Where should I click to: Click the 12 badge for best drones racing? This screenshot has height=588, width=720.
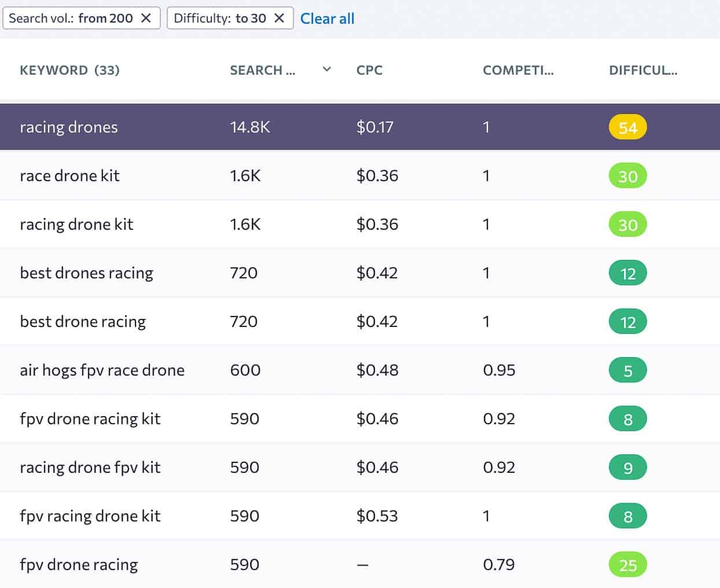point(627,273)
